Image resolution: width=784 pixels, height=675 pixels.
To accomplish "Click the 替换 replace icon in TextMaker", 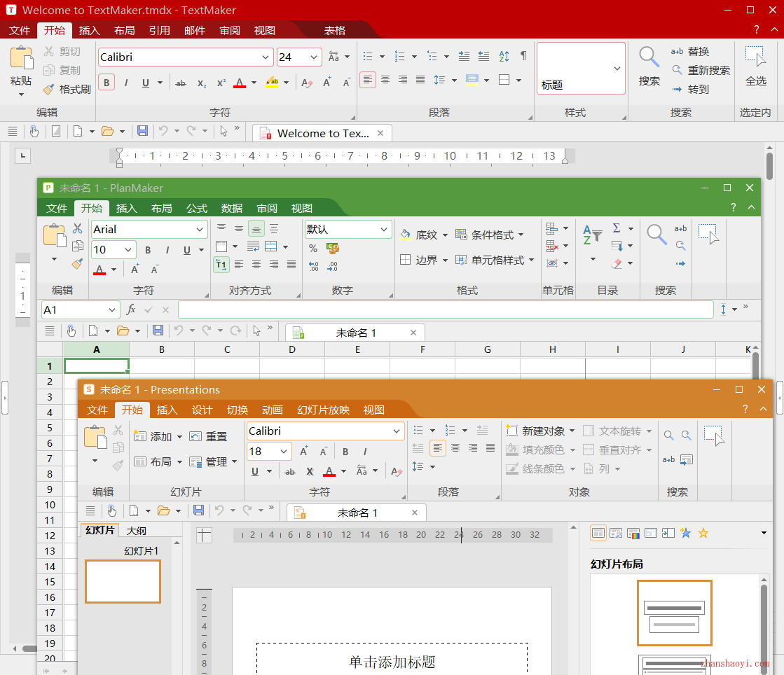I will point(678,50).
